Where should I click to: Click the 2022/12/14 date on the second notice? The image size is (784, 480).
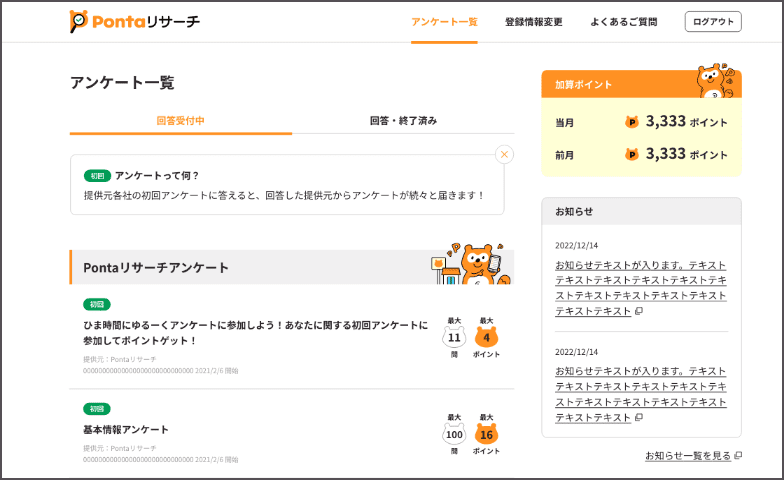(576, 352)
